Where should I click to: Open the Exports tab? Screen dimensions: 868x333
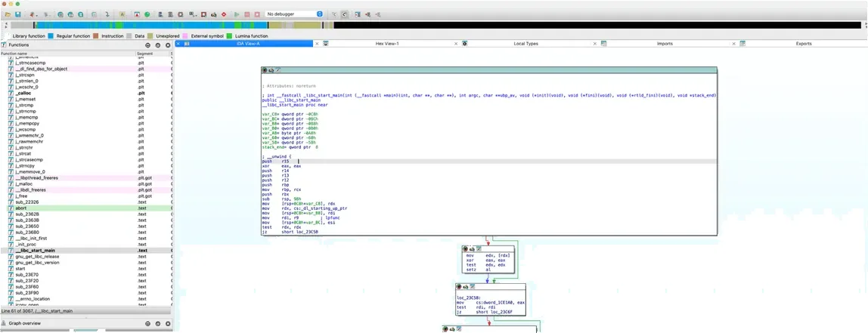(x=803, y=43)
